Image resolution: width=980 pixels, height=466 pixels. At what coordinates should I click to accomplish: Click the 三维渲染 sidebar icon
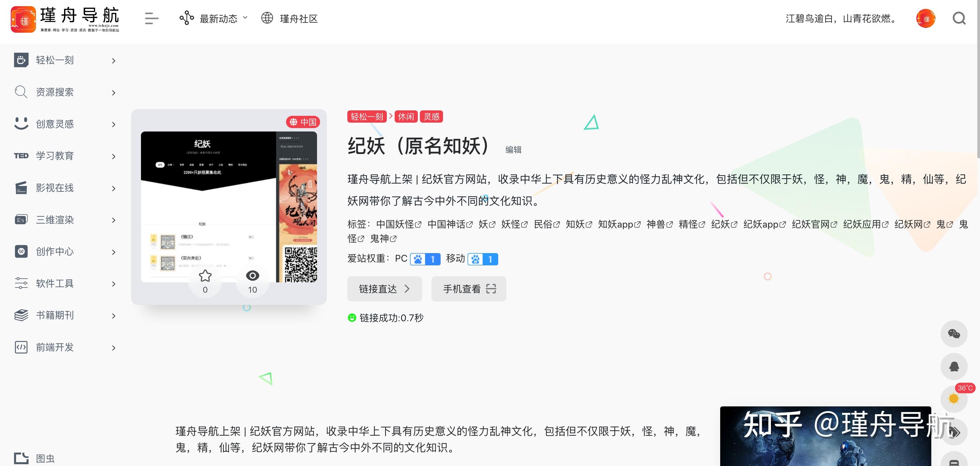[x=21, y=220]
